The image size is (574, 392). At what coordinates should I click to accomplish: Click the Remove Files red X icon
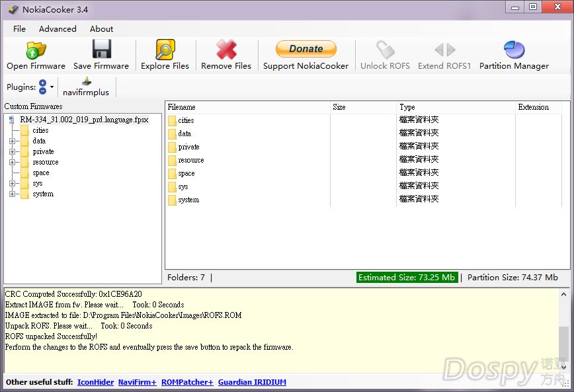coord(226,50)
